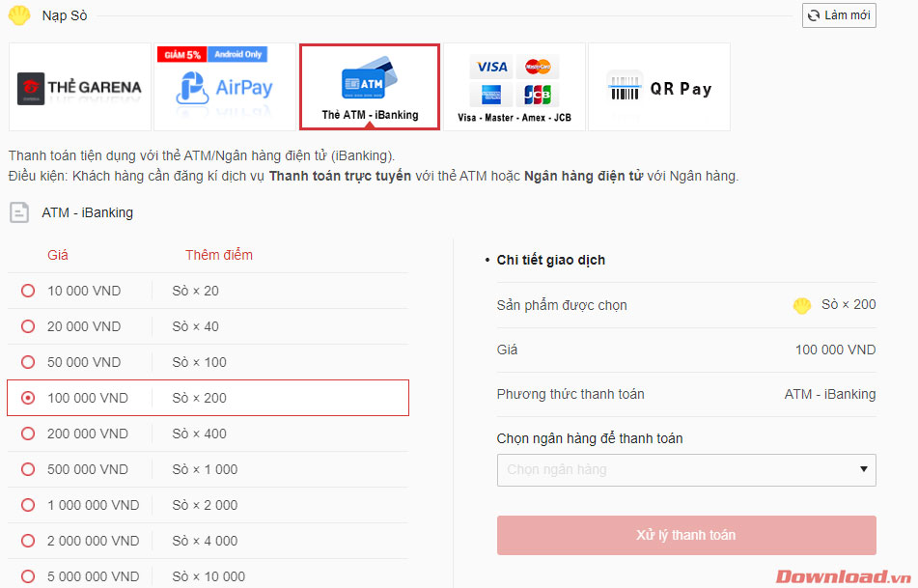Click the bank dropdown arrow
The width and height of the screenshot is (918, 588).
point(864,469)
